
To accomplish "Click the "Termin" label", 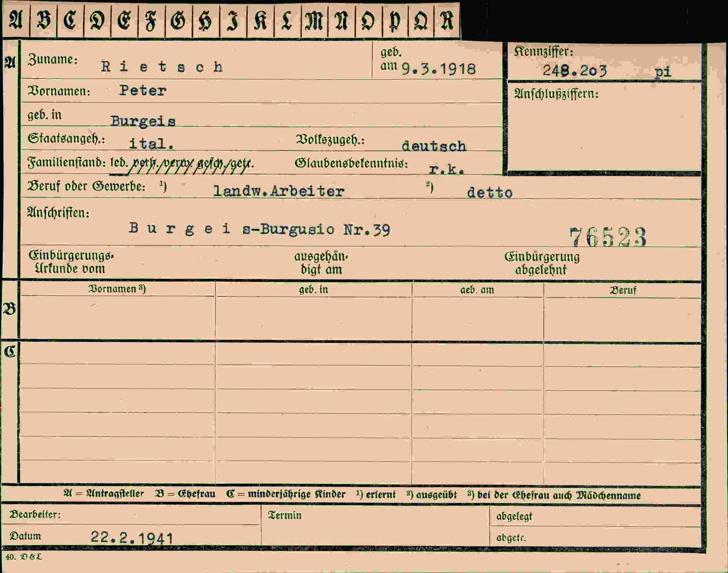I will pyautogui.click(x=284, y=515).
